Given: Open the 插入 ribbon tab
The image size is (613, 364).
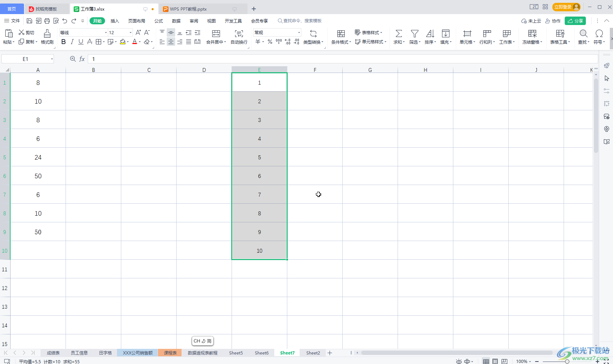Looking at the screenshot, I should click(115, 21).
